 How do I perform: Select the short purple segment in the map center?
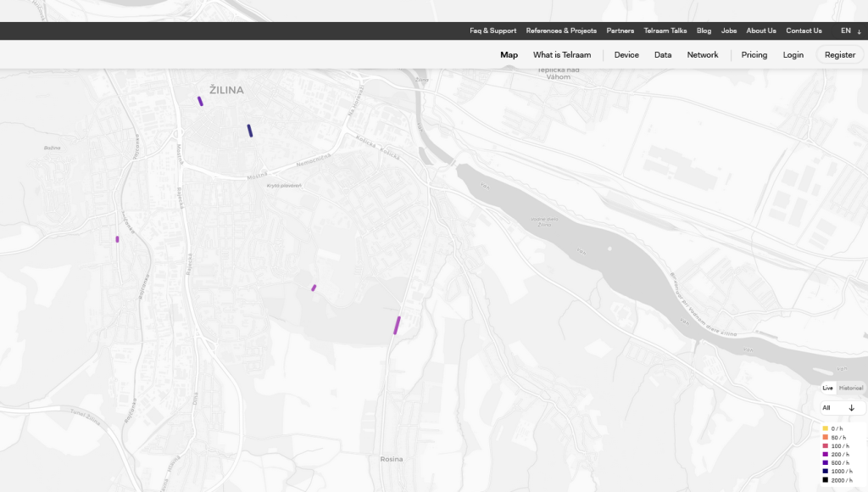tap(314, 288)
